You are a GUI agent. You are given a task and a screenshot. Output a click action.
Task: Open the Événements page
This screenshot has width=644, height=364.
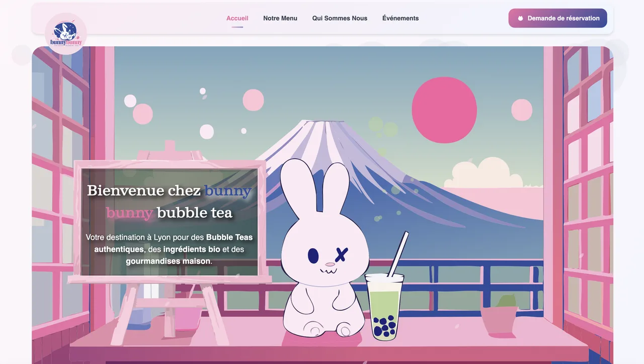pos(400,18)
